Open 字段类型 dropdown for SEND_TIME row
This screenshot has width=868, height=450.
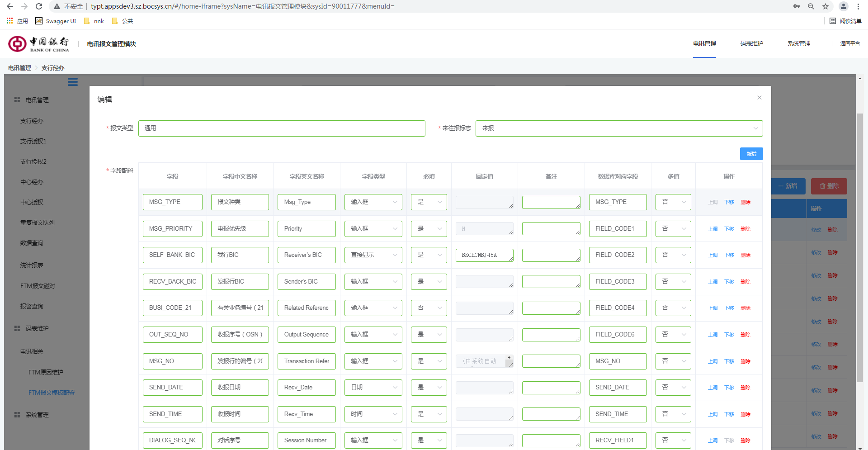coord(373,414)
